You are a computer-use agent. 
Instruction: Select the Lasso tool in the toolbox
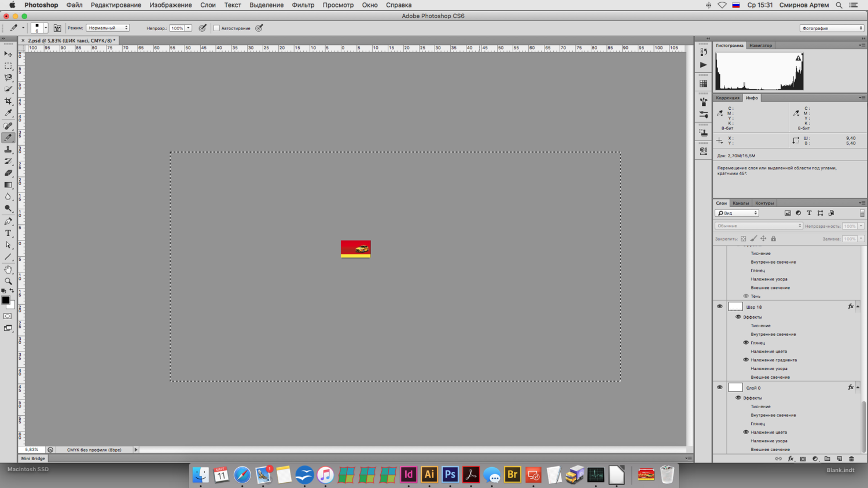[x=8, y=77]
